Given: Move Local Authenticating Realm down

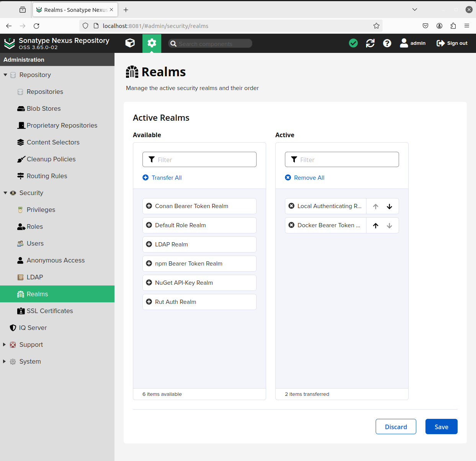Looking at the screenshot, I should click(389, 207).
